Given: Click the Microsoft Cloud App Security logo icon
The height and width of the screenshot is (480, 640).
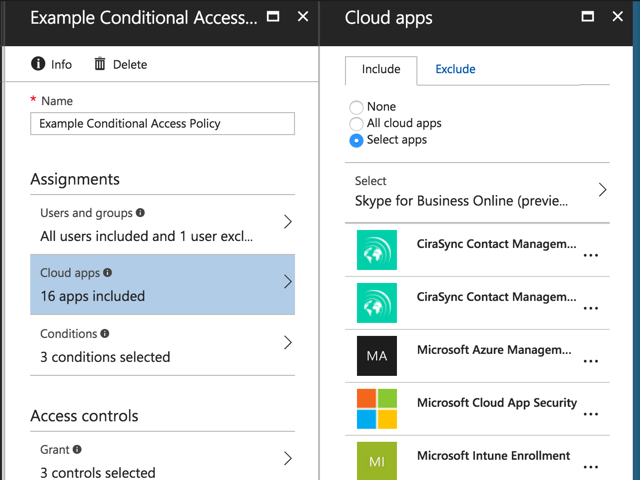Looking at the screenshot, I should 377,409.
